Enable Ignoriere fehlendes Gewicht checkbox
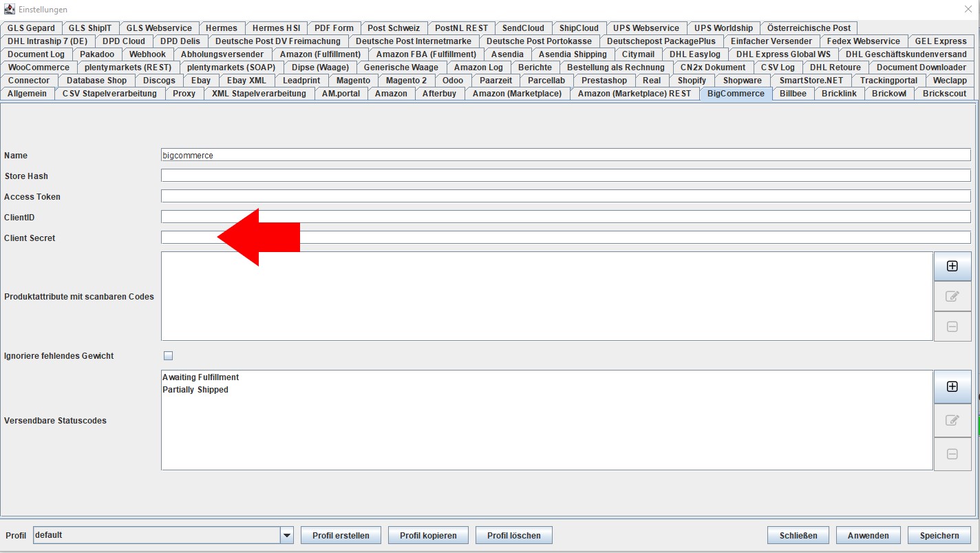This screenshot has width=980, height=553. click(x=168, y=356)
